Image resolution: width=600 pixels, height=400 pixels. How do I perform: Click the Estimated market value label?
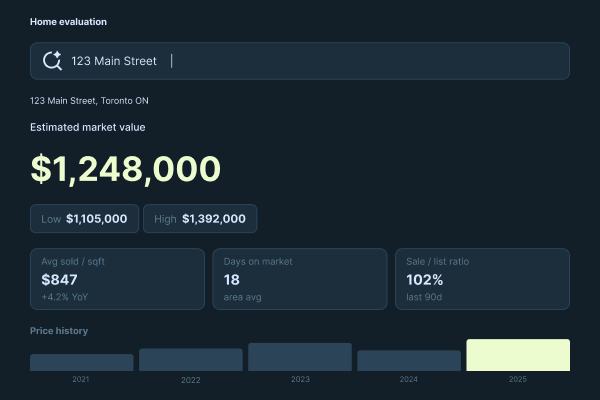88,127
